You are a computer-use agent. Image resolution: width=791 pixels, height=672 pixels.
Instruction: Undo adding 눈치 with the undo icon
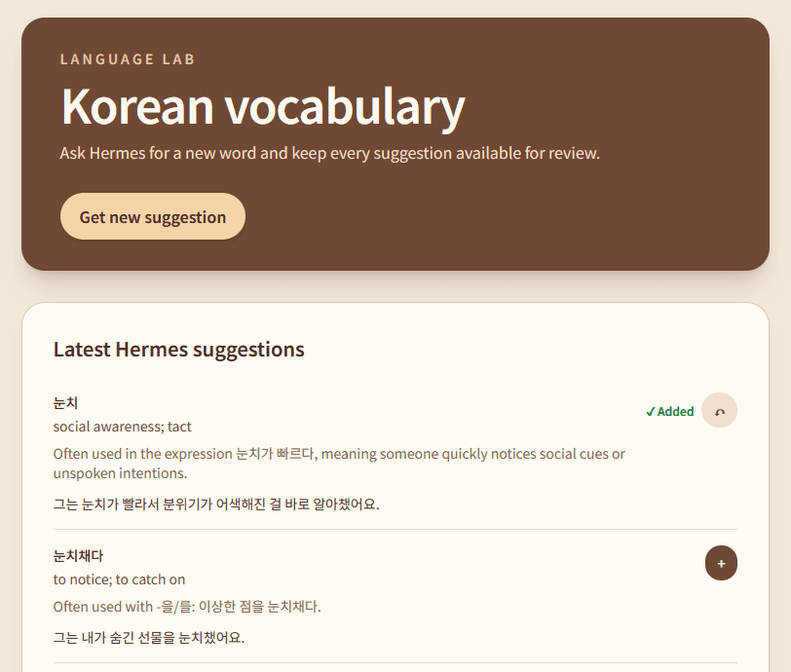[x=719, y=411]
